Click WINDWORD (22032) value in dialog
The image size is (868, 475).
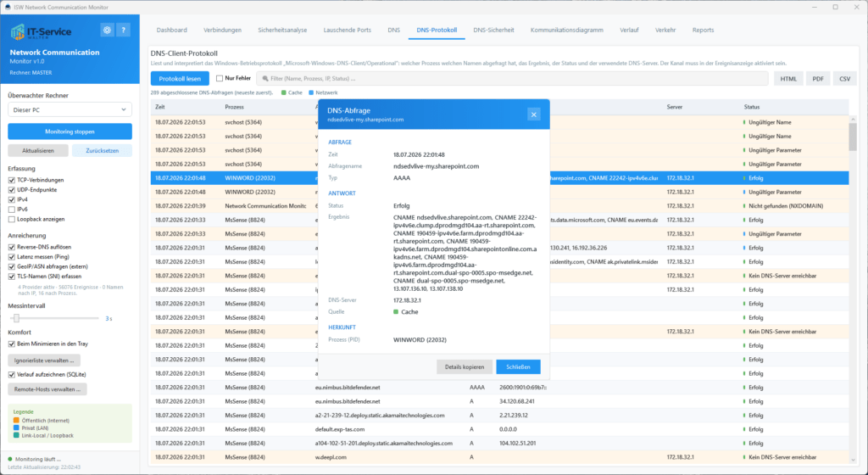tap(420, 340)
